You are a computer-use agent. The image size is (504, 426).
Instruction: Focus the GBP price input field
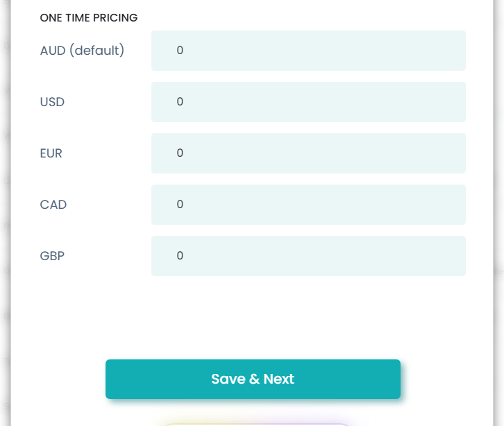tap(308, 256)
